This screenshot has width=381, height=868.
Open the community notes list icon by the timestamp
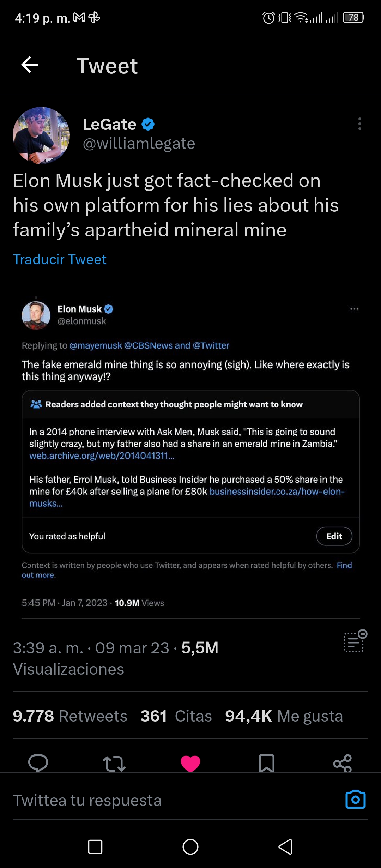click(x=355, y=641)
